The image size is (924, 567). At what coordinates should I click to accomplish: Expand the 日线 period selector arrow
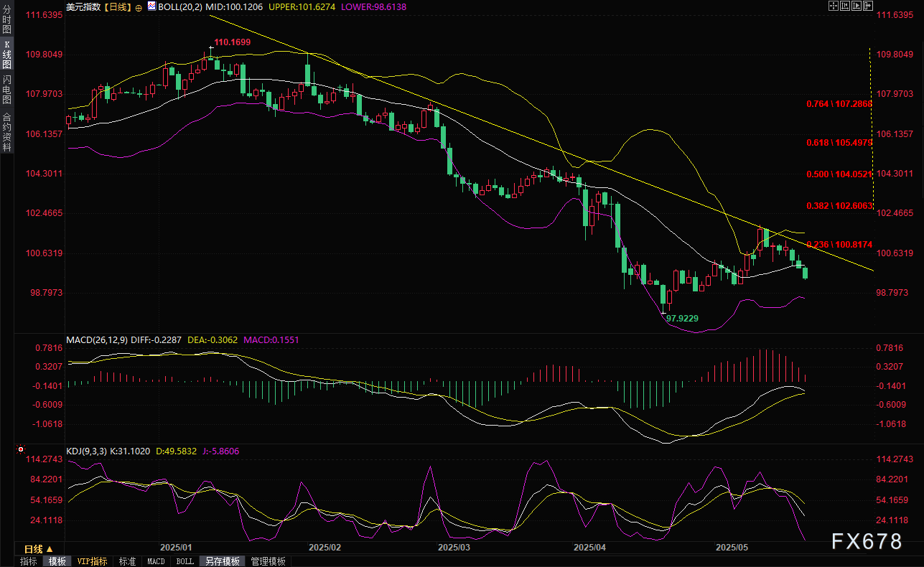(50, 548)
